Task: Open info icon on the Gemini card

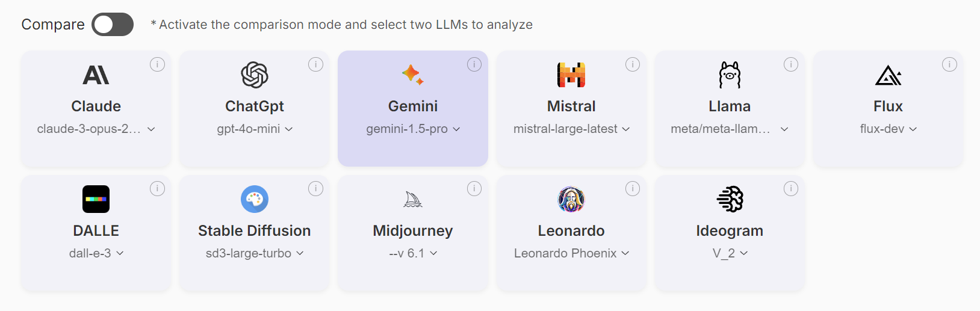Action: [474, 64]
